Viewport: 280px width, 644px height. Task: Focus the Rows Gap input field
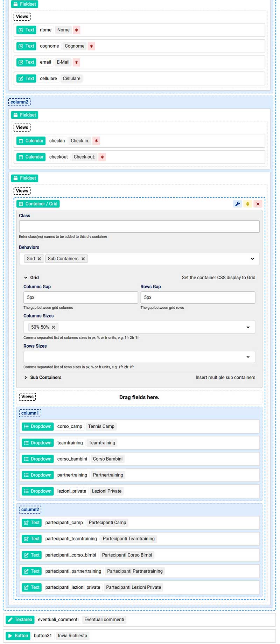point(198,297)
